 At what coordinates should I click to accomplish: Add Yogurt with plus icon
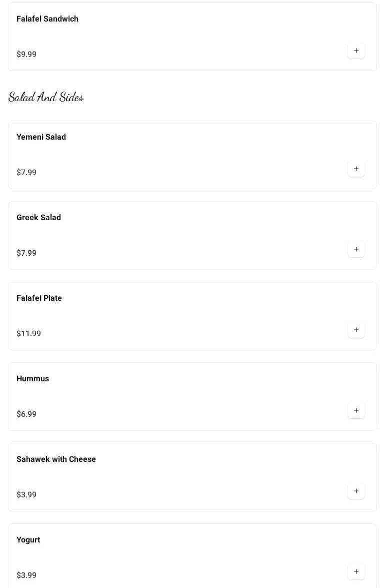coord(356,571)
